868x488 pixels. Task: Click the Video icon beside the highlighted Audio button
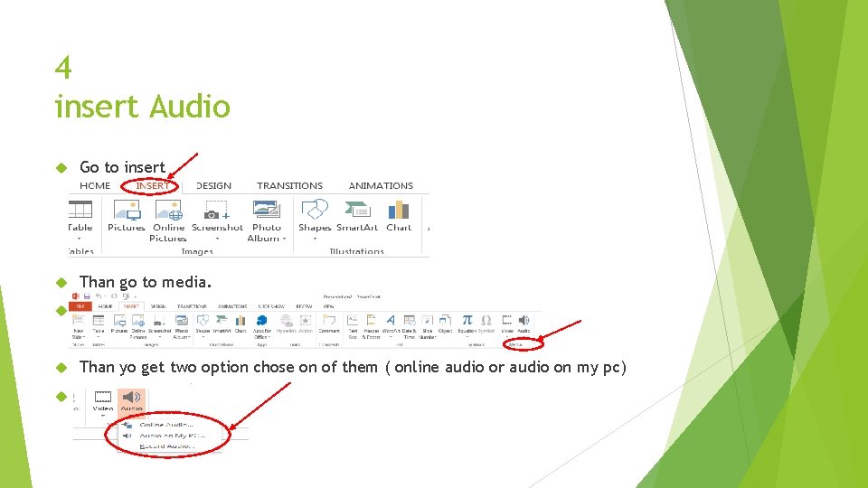click(103, 397)
